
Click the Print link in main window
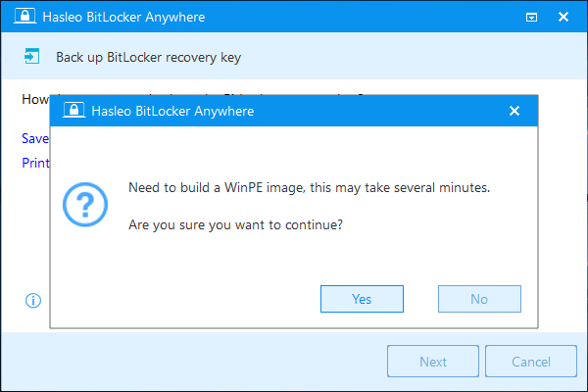[35, 163]
